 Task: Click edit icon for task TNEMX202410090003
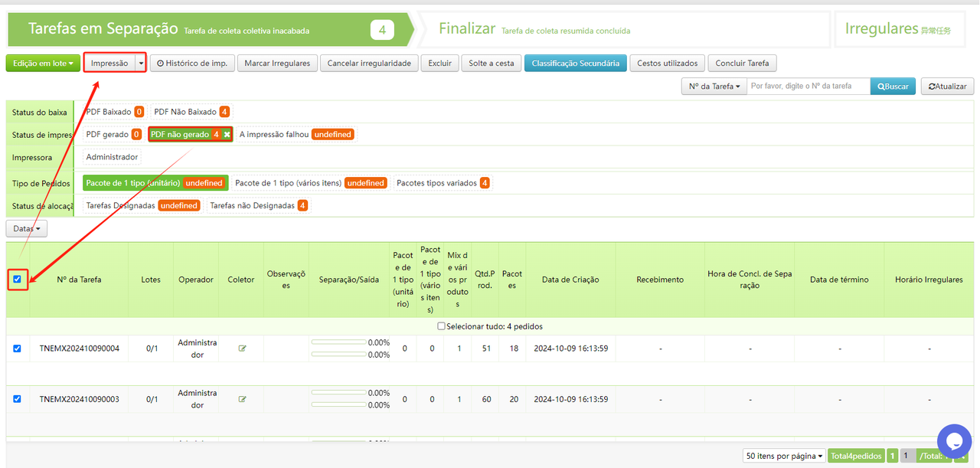coord(243,399)
